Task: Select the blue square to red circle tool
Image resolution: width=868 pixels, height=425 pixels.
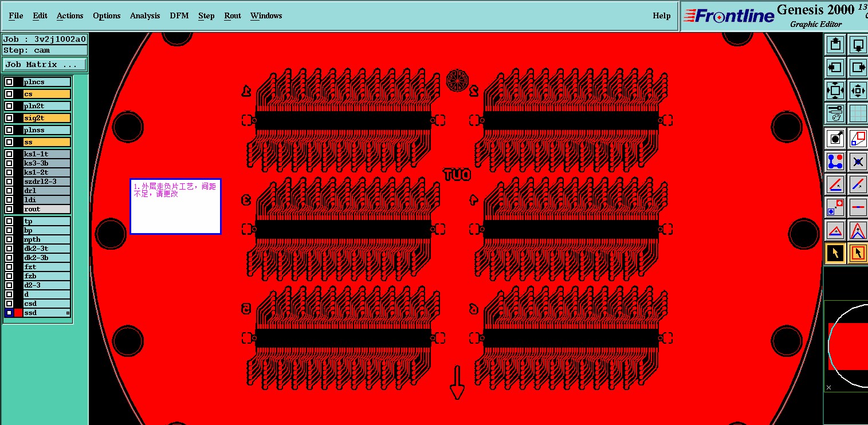Action: click(x=835, y=207)
